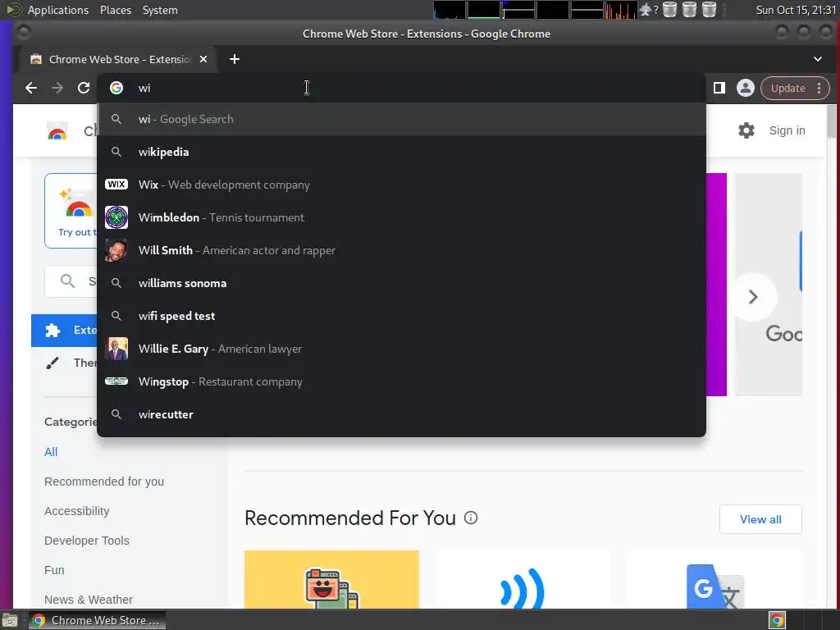Select the 'wikipedia' suggestion

coord(402,152)
